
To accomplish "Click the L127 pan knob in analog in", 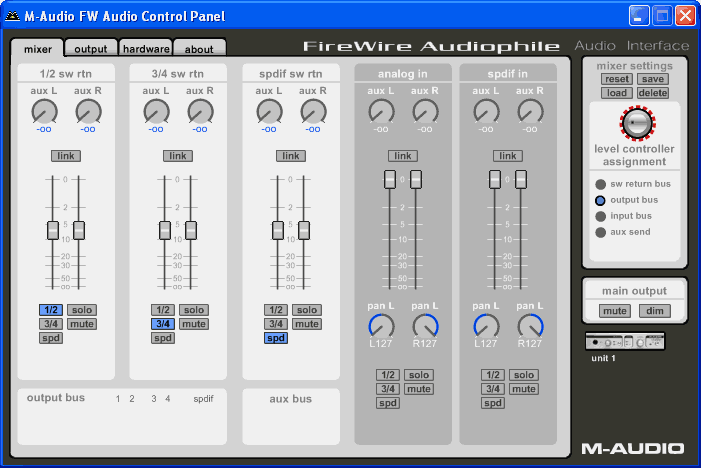I will coord(381,326).
